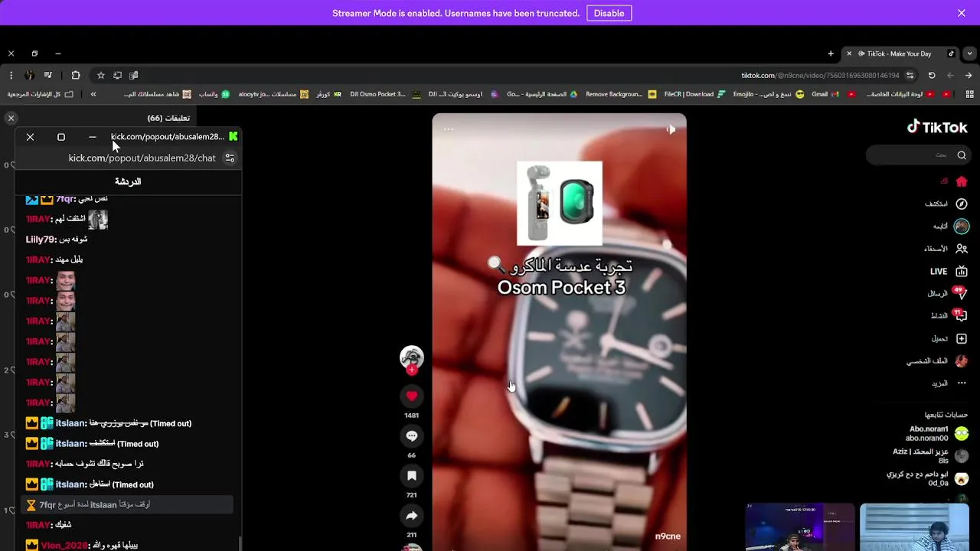Close the TikTok - Make Your Day tab
Viewport: 980px width, 551px height.
[848, 54]
